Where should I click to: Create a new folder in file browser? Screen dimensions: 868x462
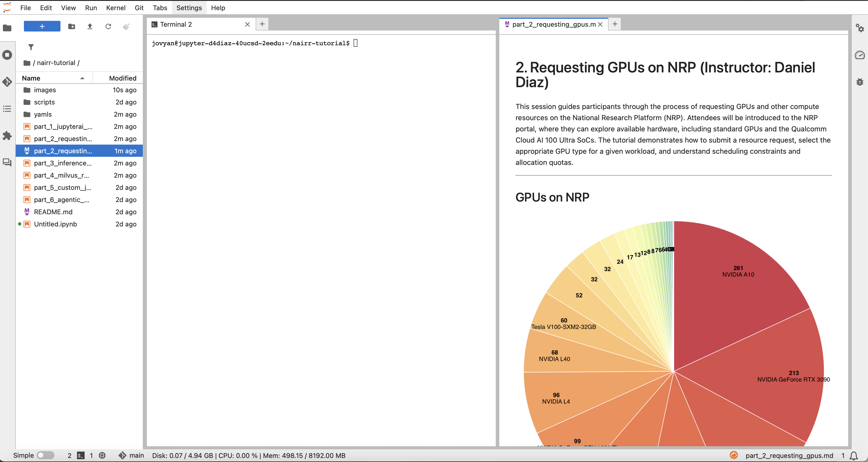[x=72, y=26]
